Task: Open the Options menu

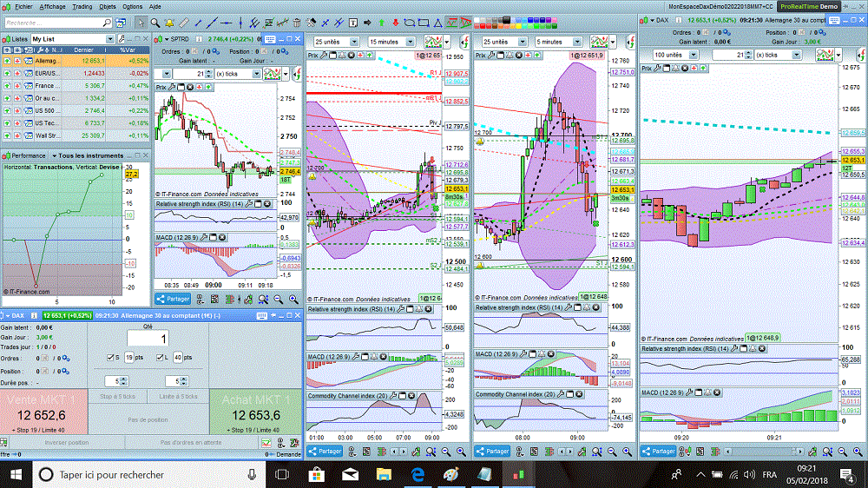Action: coord(132,7)
